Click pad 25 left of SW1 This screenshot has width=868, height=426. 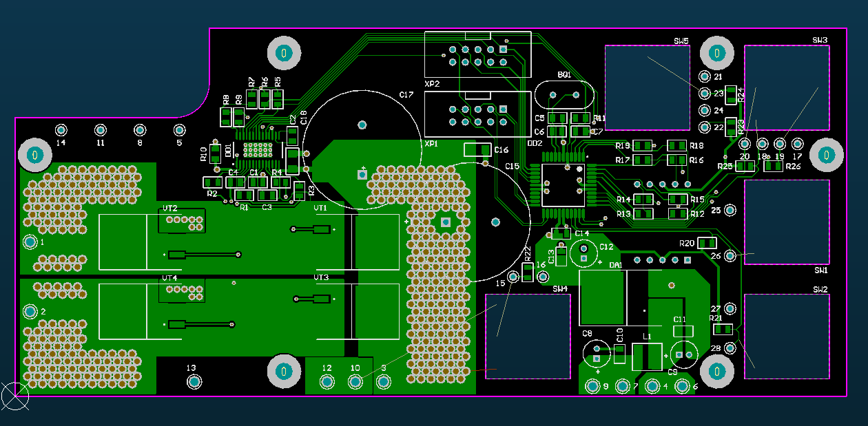click(730, 210)
